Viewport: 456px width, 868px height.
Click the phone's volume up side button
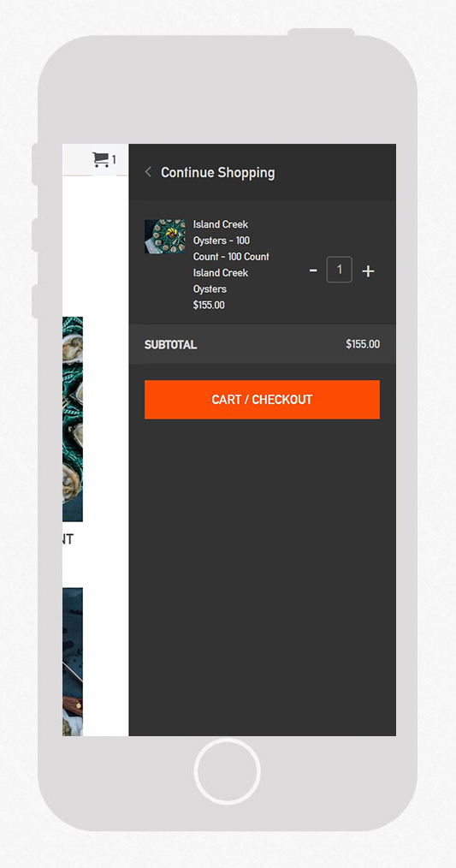[35, 235]
